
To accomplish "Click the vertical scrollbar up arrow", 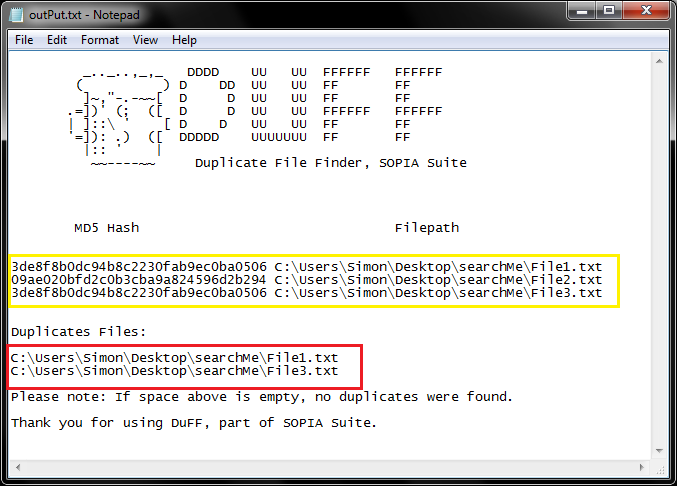I will pos(659,61).
